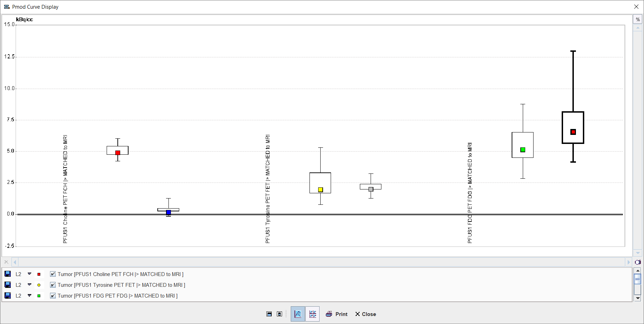The height and width of the screenshot is (324, 644).
Task: Click the vertical PFUS1 FDG PET FDG label
Action: [470, 193]
